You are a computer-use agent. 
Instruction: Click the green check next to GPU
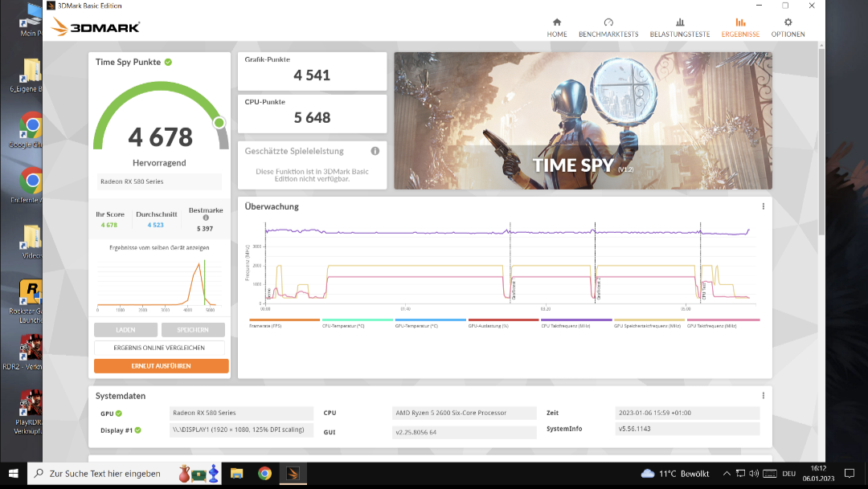coord(119,414)
